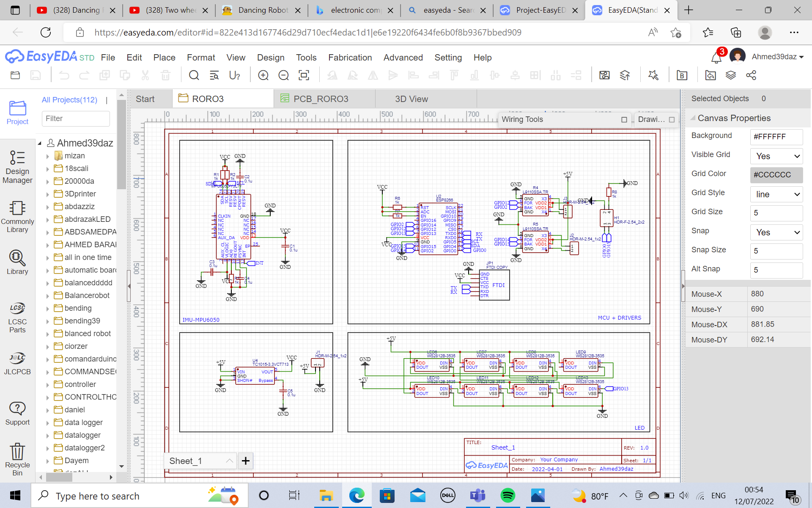Screen dimensions: 812x508
Task: Open the notifications bell icon
Action: (716, 58)
